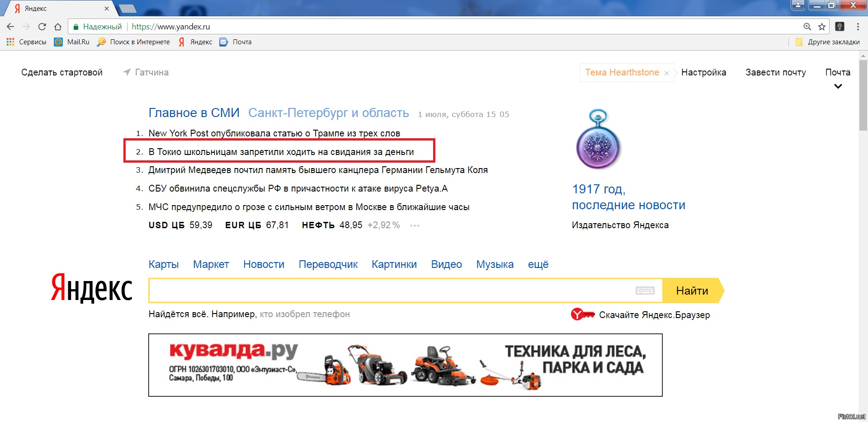Expand more quotes with the three dots
This screenshot has width=868, height=422.
tap(415, 225)
